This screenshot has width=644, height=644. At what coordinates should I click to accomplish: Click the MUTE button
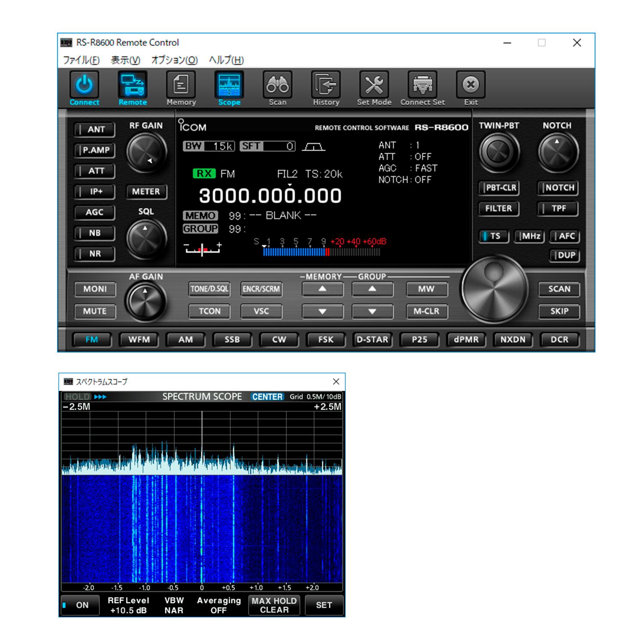95,311
